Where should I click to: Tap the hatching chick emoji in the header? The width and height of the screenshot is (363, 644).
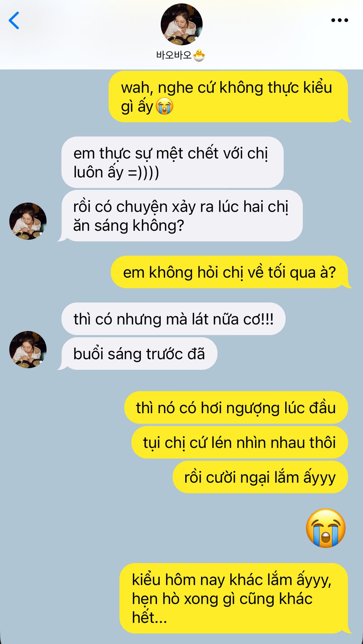tap(199, 55)
